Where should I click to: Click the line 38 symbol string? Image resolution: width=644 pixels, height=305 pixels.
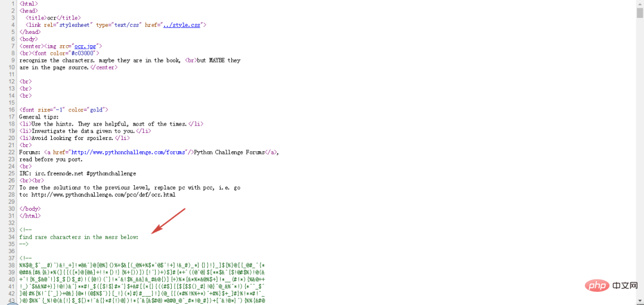(x=142, y=266)
